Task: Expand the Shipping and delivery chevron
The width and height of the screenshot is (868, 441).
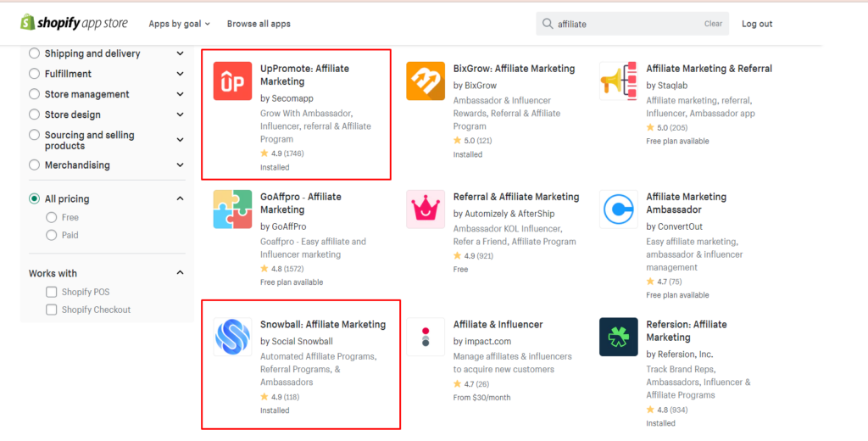Action: 180,53
